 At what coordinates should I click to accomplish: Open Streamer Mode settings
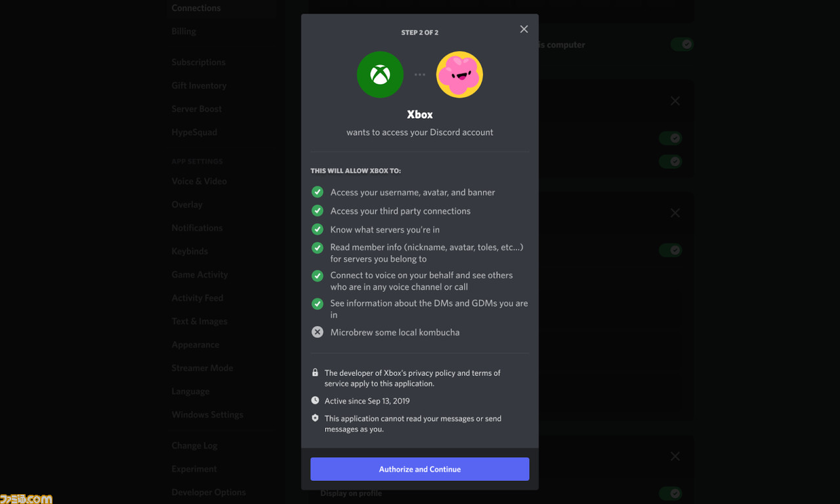202,368
